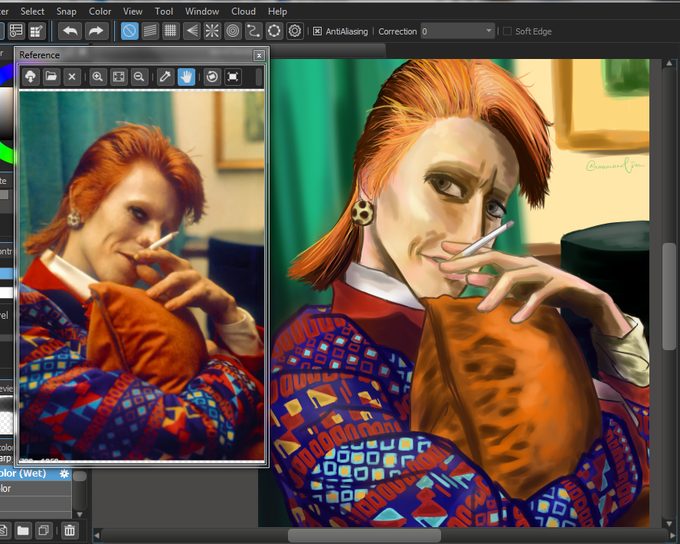Zoom out of the reference image

coord(139,77)
